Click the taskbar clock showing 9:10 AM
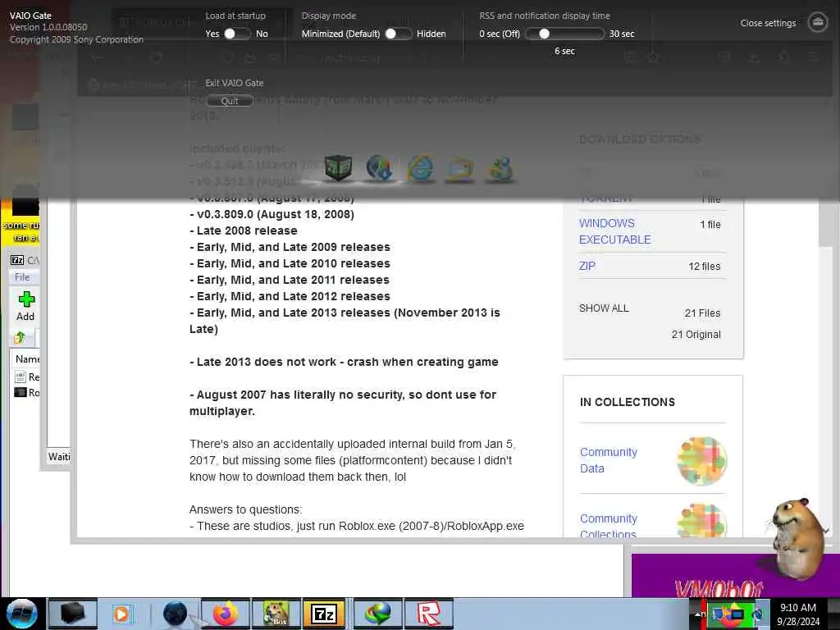The width and height of the screenshot is (840, 630). pos(798,614)
